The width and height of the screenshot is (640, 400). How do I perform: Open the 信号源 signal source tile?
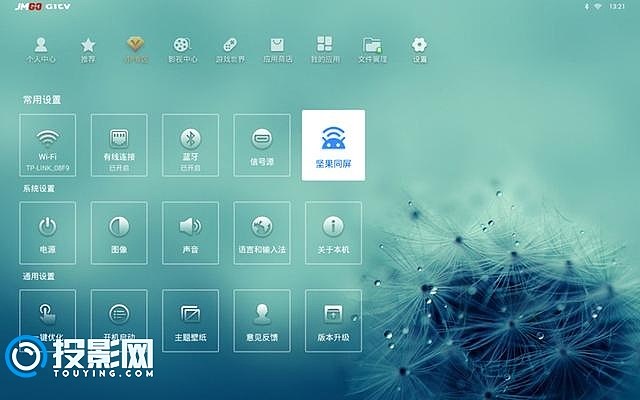(x=262, y=145)
